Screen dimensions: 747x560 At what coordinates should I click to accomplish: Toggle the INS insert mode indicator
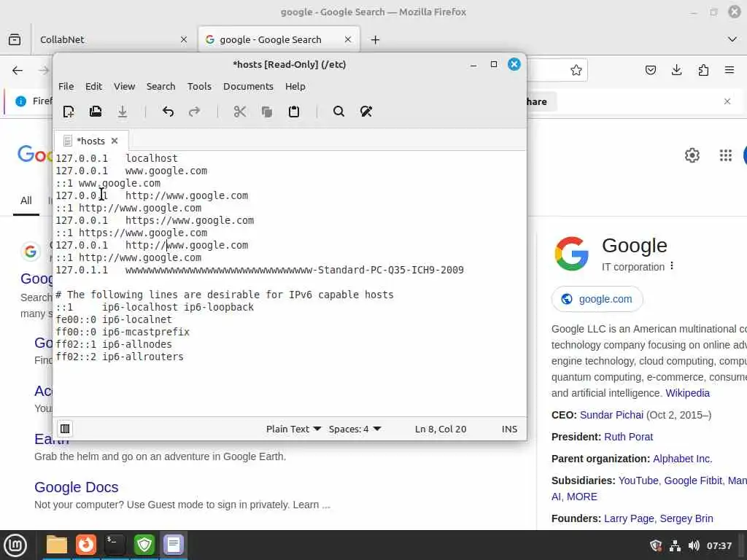(x=509, y=429)
